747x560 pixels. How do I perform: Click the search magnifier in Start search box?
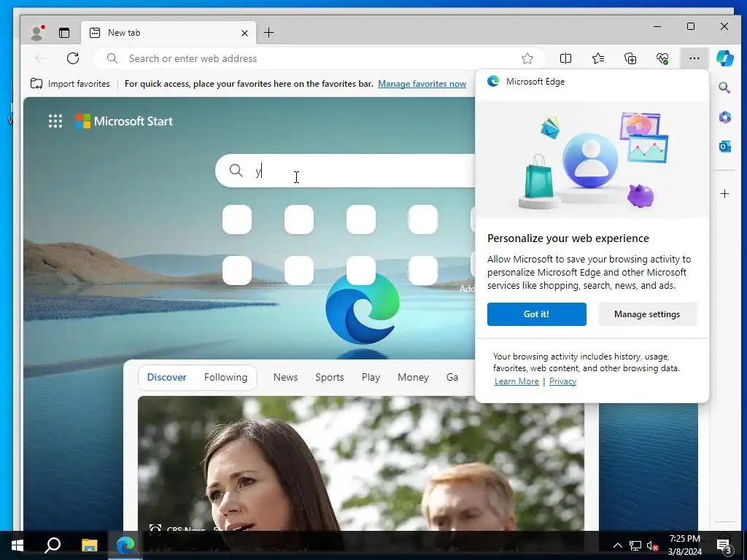pos(236,170)
